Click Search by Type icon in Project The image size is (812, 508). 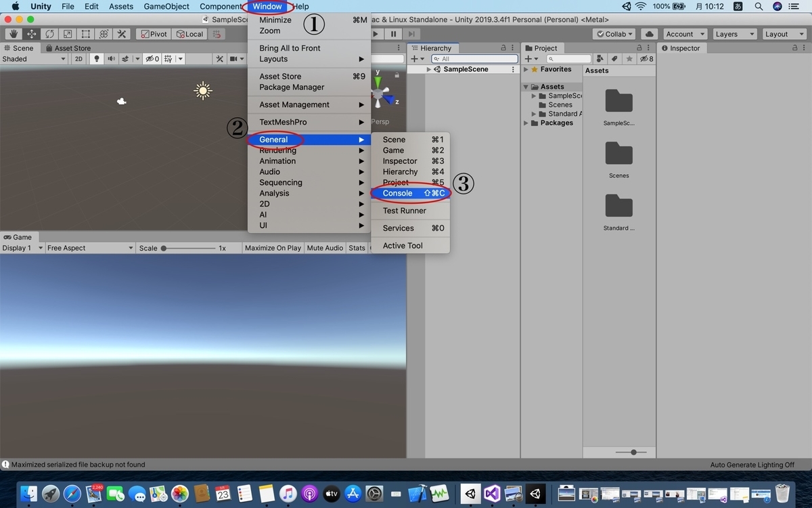[x=601, y=59]
